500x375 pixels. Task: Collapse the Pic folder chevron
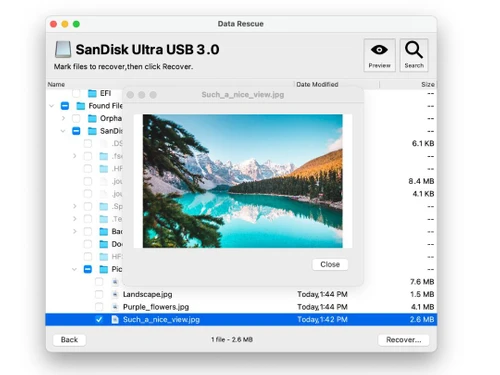coord(74,269)
